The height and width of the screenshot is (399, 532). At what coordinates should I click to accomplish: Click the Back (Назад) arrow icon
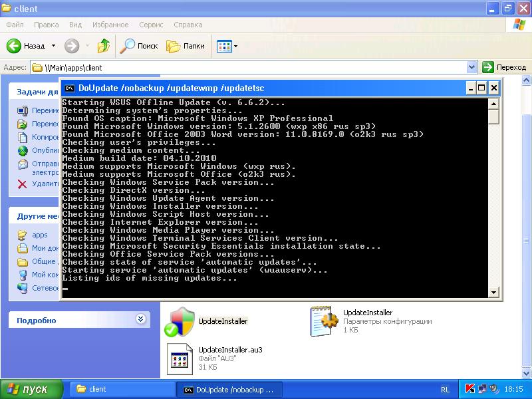(x=15, y=46)
